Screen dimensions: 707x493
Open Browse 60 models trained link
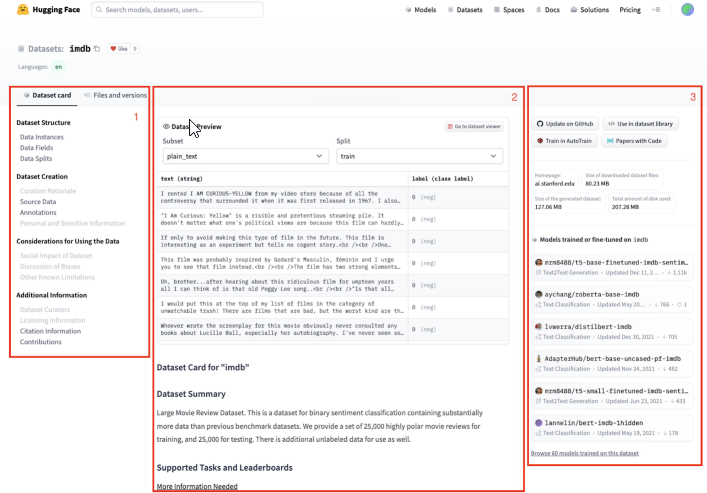click(x=585, y=453)
